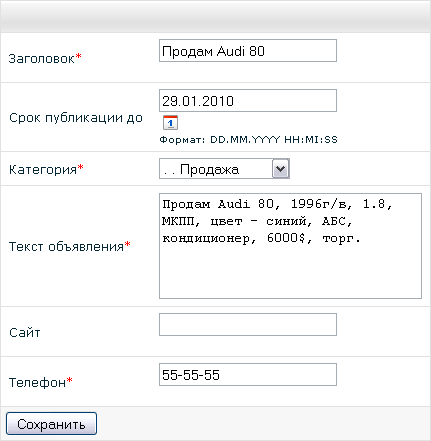
Task: Select the Продажа category combo box
Action: (224, 169)
